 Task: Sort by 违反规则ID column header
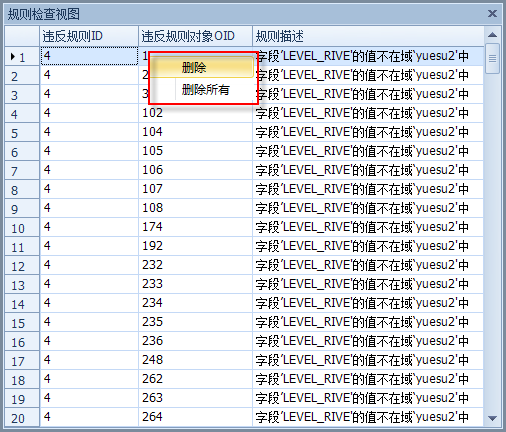tap(89, 36)
